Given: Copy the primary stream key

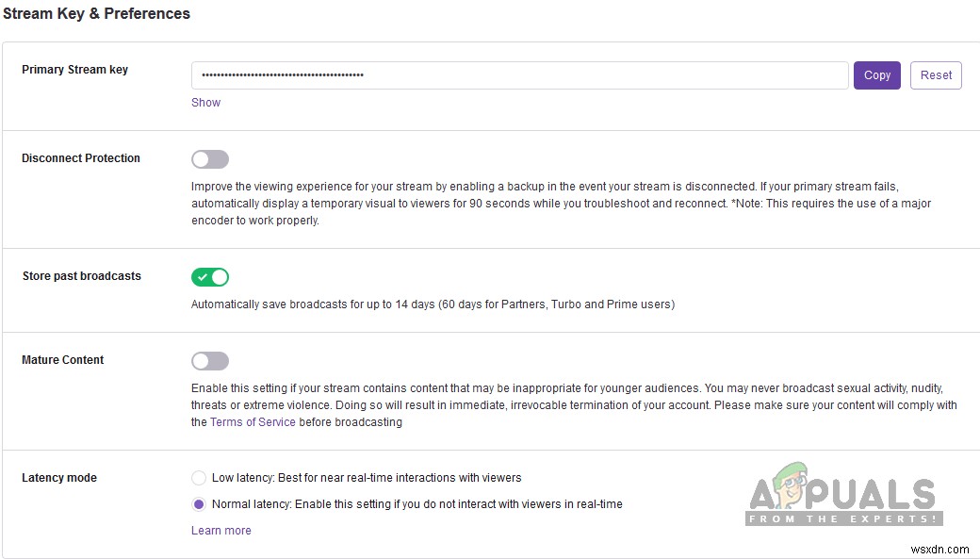Looking at the screenshot, I should tap(876, 75).
